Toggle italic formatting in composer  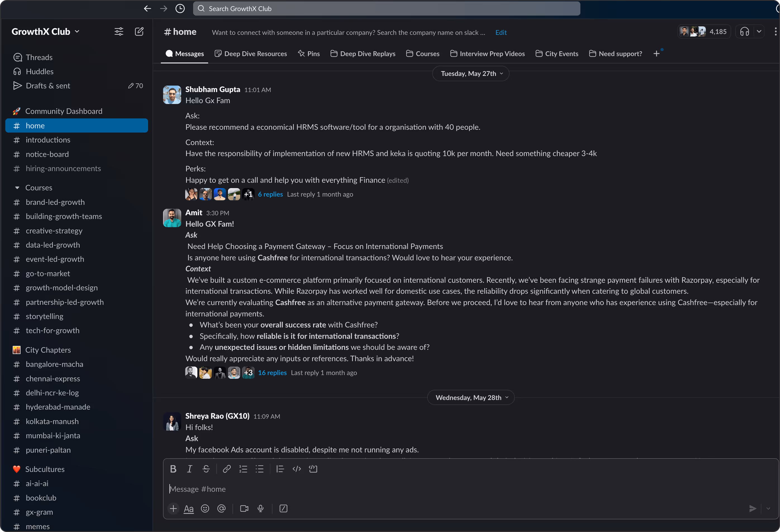pyautogui.click(x=190, y=469)
